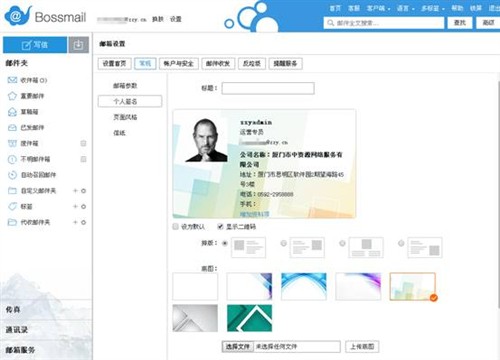Open the 自动召回邮件 auto-recall folder icon
Viewport: 500px width, 360px height.
12,175
